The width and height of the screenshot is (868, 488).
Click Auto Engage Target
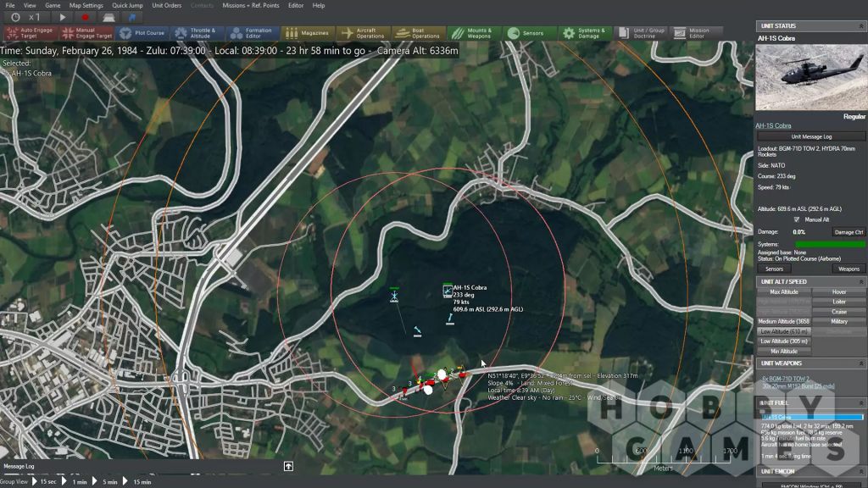click(x=31, y=33)
